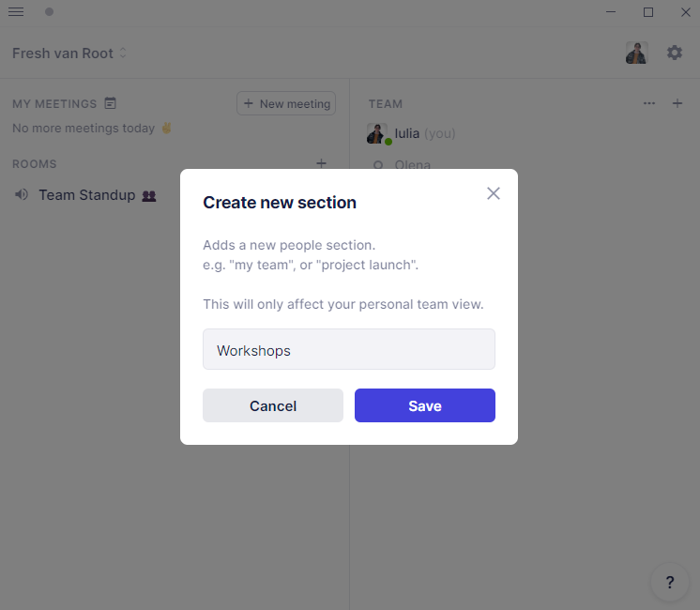Open the hamburger menu
The height and width of the screenshot is (610, 700).
16,12
